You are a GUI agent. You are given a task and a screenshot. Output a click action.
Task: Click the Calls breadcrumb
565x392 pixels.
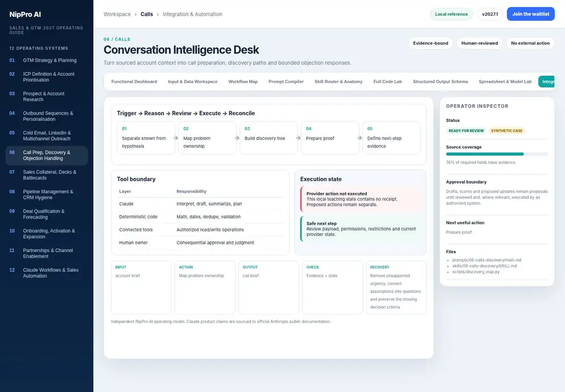147,14
